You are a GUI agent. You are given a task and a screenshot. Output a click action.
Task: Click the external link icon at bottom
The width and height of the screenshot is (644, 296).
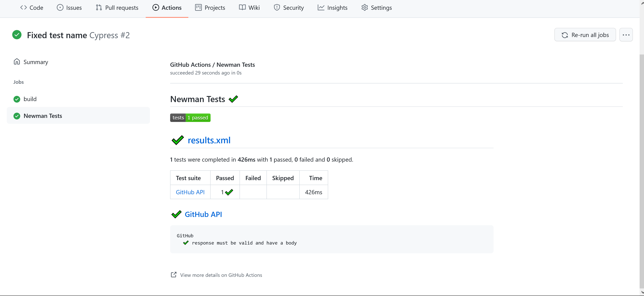click(174, 275)
